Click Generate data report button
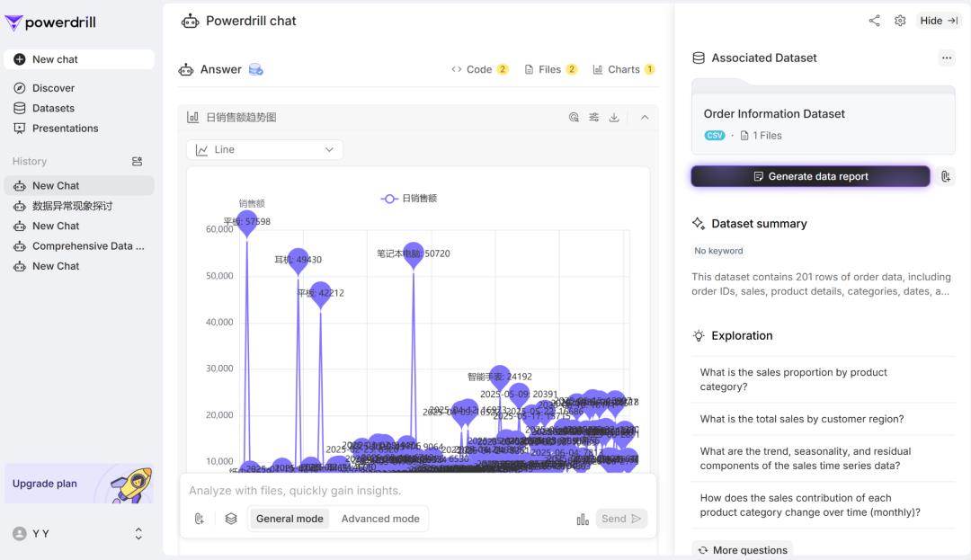The height and width of the screenshot is (560, 971). [810, 176]
